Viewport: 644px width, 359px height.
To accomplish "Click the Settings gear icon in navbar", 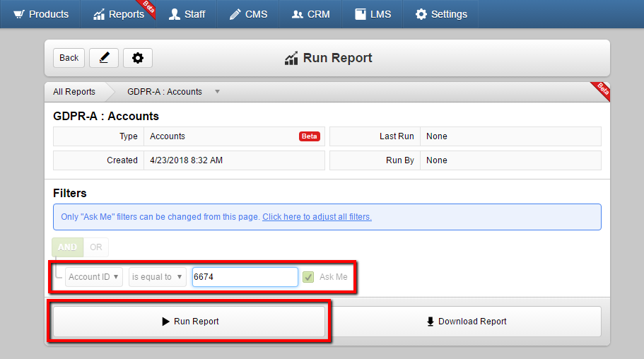I will 421,14.
